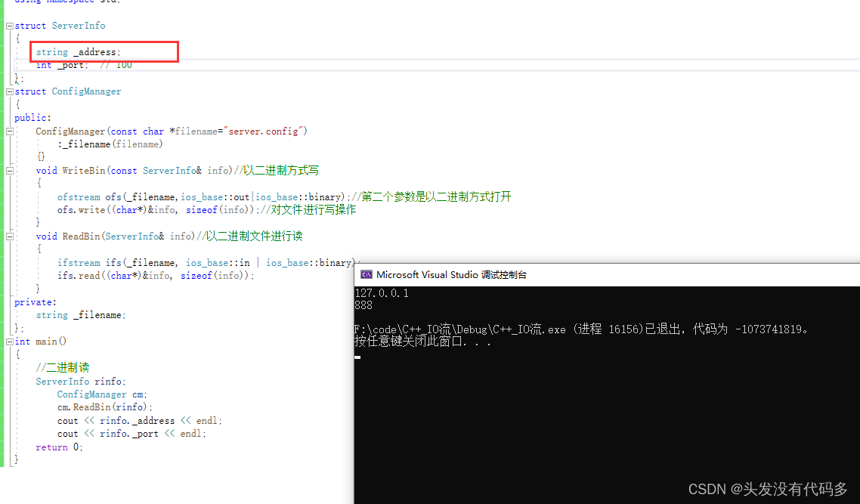Click the 888 port output in console
The image size is (860, 504).
pos(363,305)
